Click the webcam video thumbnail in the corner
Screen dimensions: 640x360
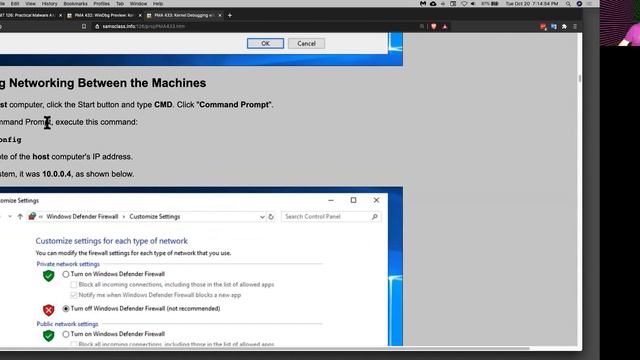coord(620,23)
